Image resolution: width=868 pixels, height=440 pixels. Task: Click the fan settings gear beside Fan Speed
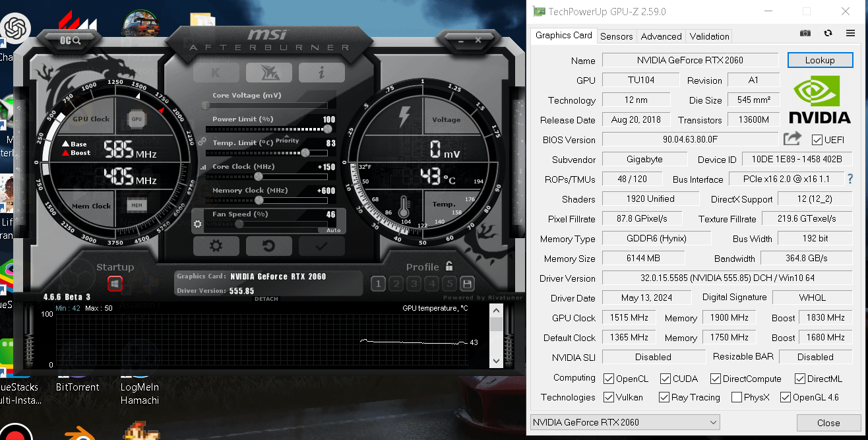(x=197, y=224)
